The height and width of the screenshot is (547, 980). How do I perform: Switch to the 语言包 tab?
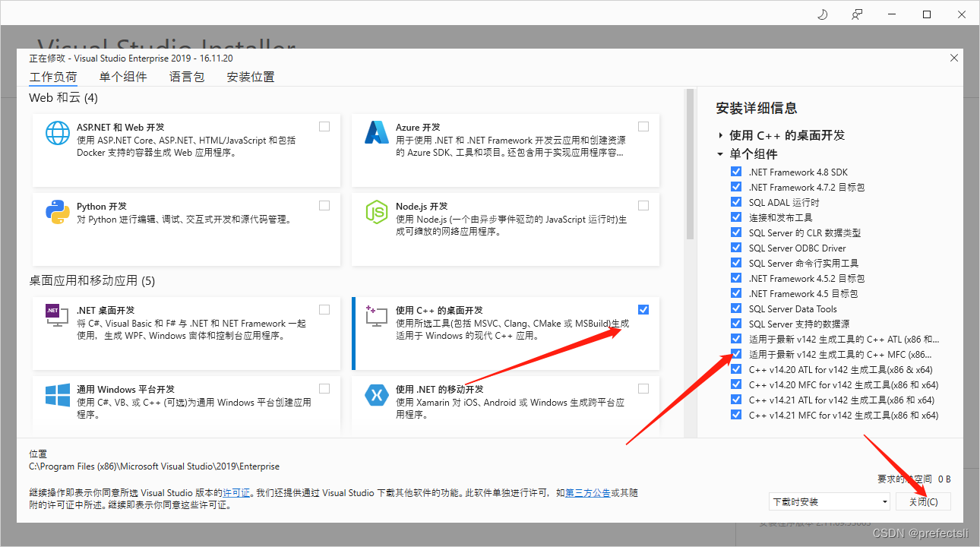(x=187, y=77)
